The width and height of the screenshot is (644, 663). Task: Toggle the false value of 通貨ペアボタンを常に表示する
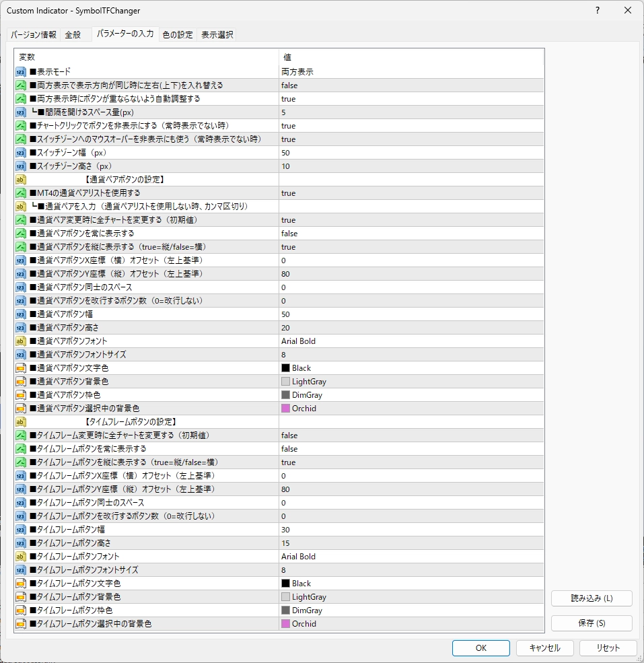(289, 234)
